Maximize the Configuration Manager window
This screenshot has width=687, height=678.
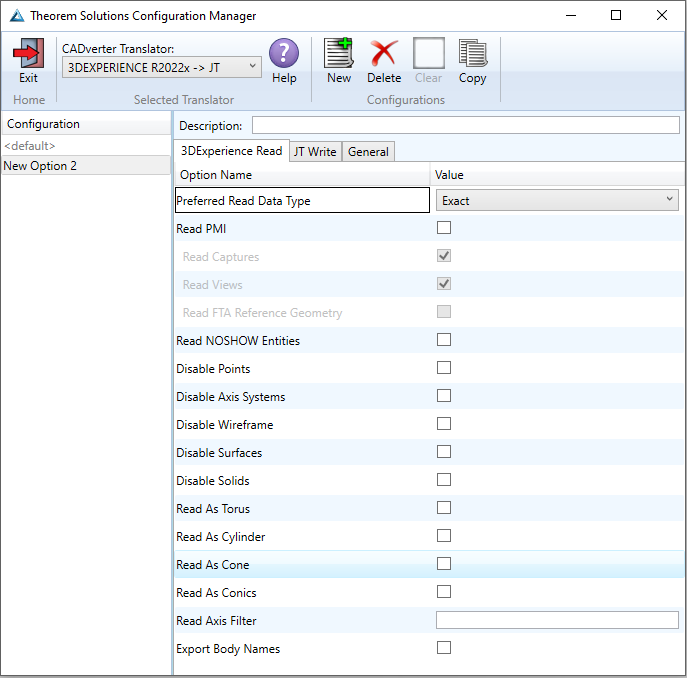(616, 15)
